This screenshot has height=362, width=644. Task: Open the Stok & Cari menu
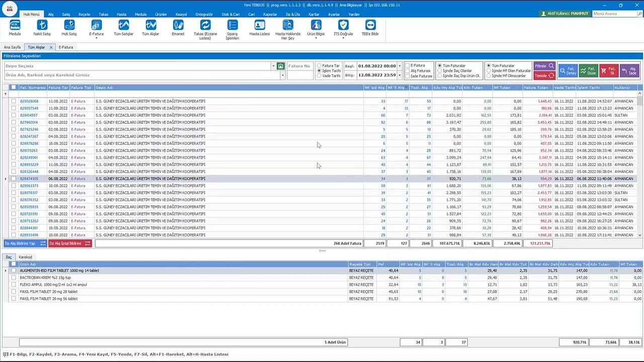click(x=230, y=14)
